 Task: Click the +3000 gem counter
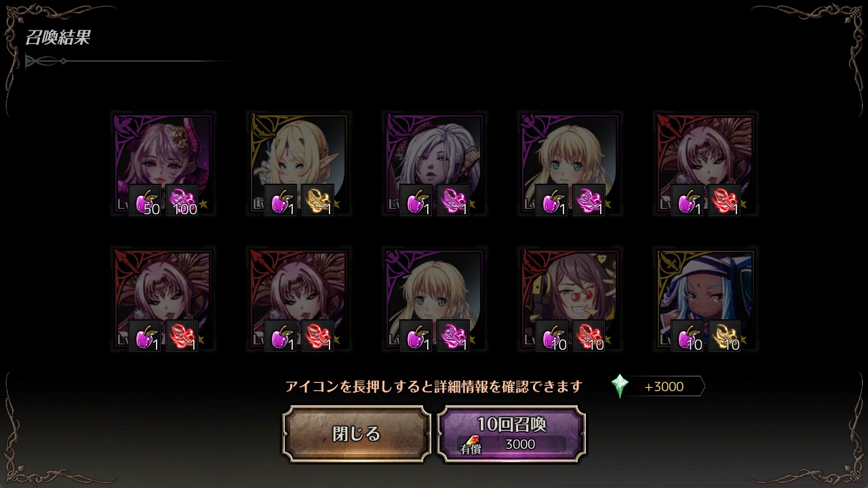(x=664, y=386)
